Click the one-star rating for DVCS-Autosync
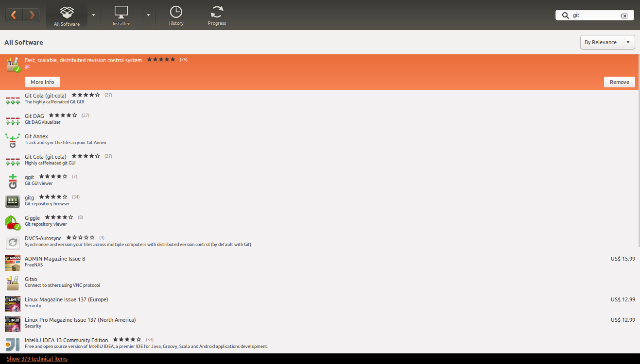The width and height of the screenshot is (640, 364). 80,238
